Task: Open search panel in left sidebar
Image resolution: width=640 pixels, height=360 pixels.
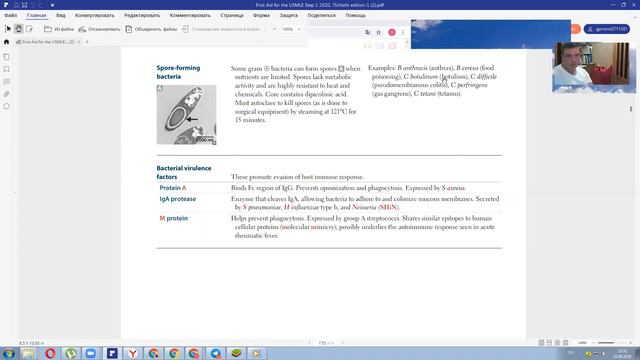Action: [x=7, y=106]
